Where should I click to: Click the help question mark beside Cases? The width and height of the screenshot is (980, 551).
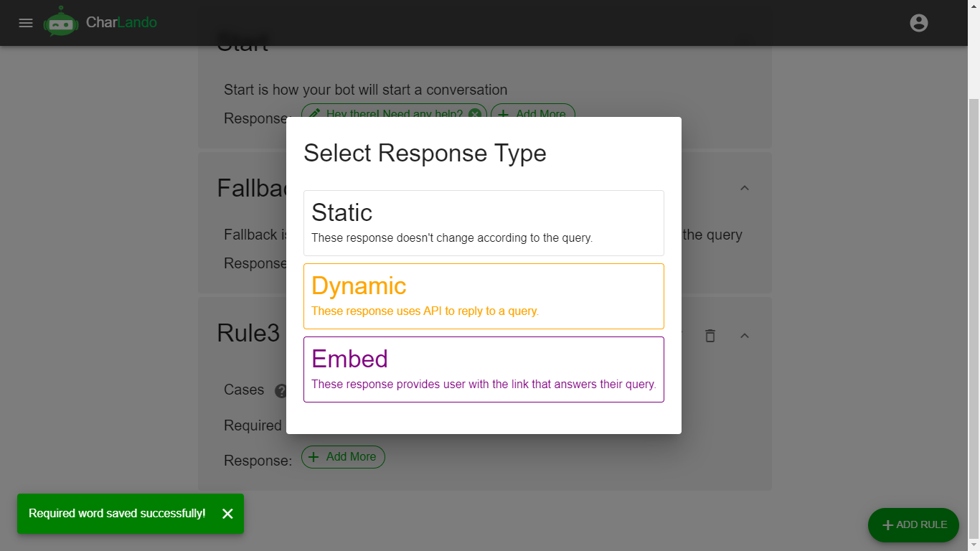[281, 390]
